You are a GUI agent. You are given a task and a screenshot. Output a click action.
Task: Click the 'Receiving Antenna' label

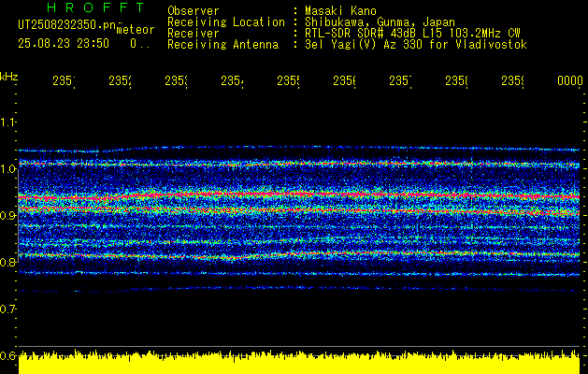click(222, 45)
